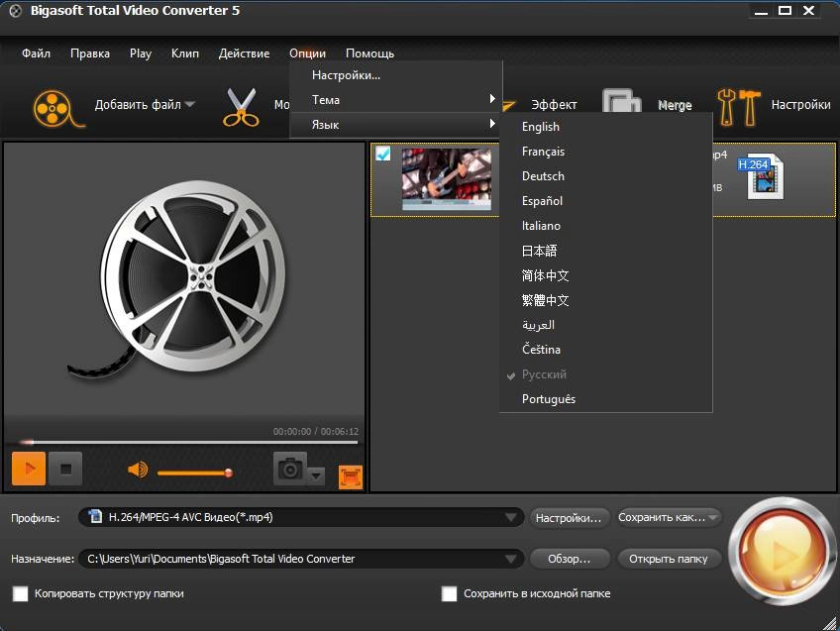Choose Español language

pyautogui.click(x=605, y=201)
